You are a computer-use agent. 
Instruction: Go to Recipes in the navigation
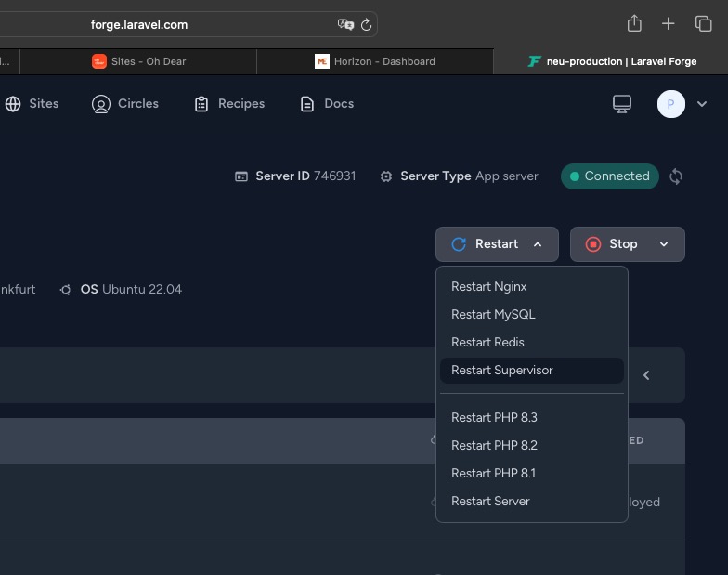tap(229, 104)
